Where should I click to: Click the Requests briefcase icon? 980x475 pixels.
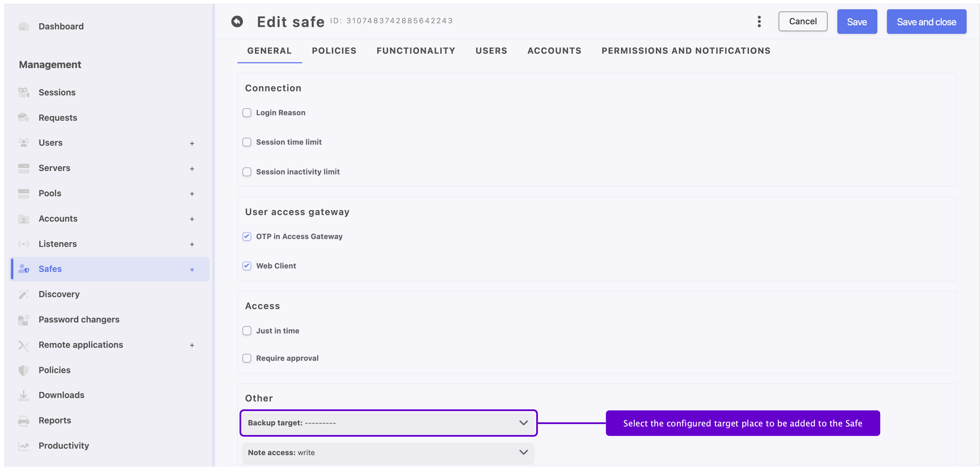click(x=24, y=118)
